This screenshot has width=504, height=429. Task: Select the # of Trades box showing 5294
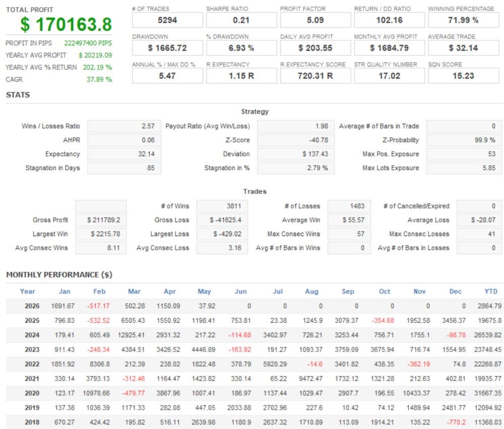167,20
